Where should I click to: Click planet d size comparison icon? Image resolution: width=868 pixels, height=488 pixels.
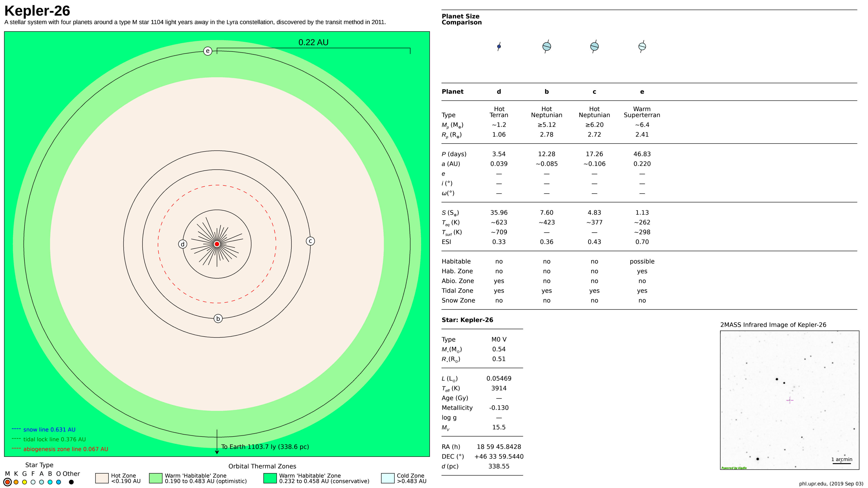(499, 47)
